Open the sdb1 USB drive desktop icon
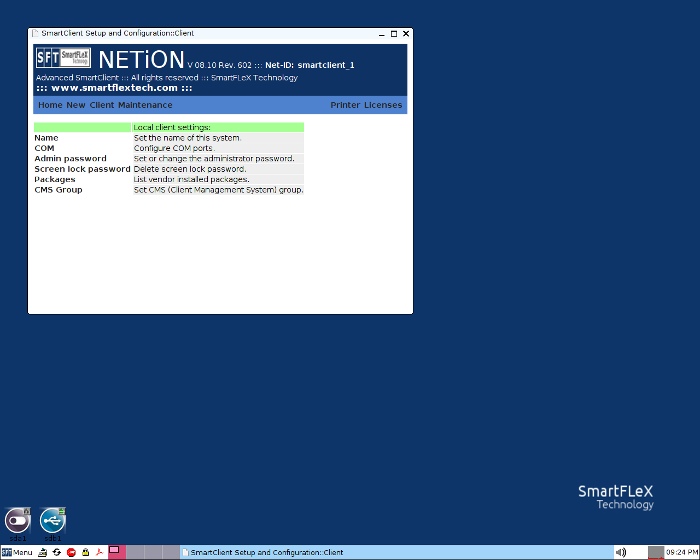This screenshot has width=700, height=560. tap(53, 523)
